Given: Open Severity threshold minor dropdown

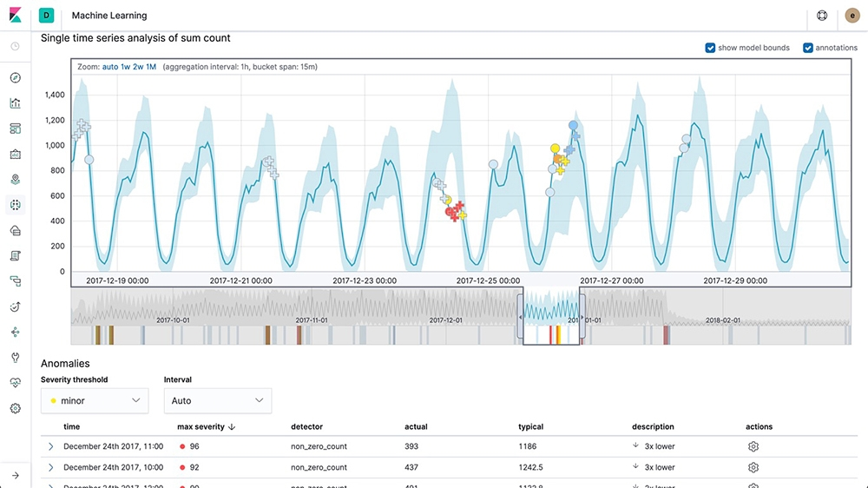Looking at the screenshot, I should click(x=95, y=400).
